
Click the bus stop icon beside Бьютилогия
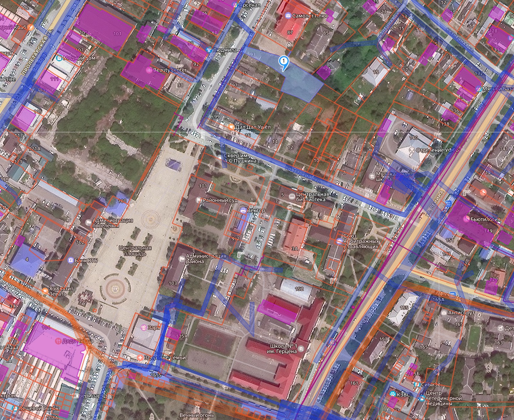tap(449, 204)
